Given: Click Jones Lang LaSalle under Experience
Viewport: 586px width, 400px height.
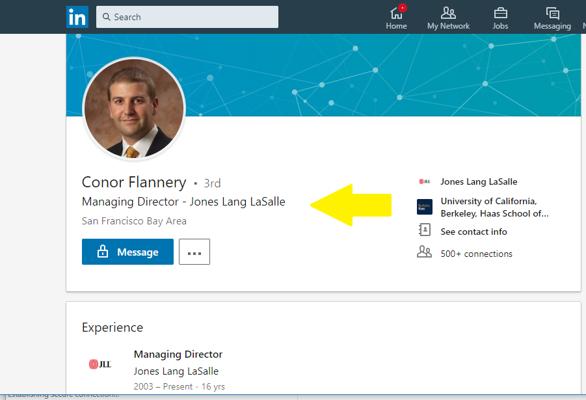Looking at the screenshot, I should 176,371.
